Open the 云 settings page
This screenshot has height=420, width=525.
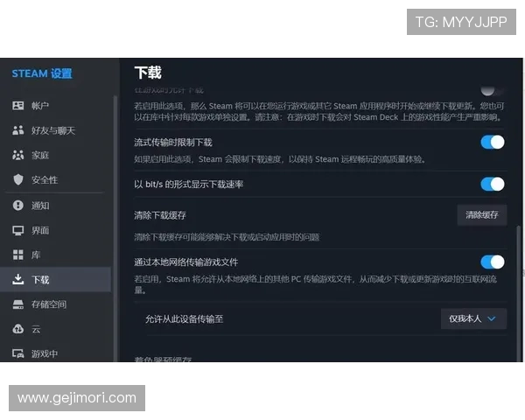click(x=56, y=329)
